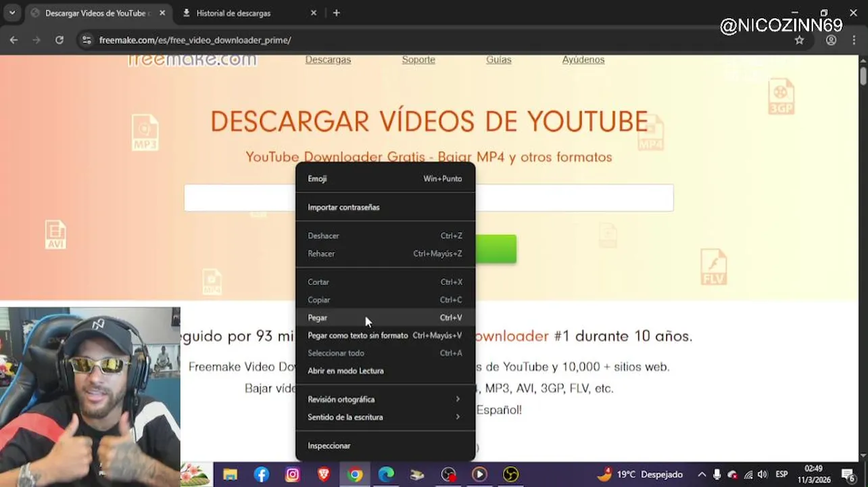
Task: Open File Explorer from the taskbar
Action: coord(230,475)
